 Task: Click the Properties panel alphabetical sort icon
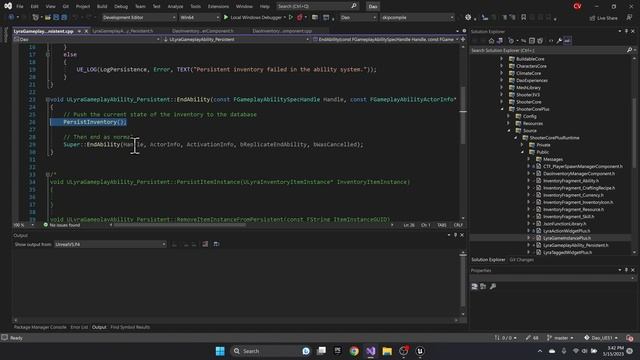tap(483, 287)
